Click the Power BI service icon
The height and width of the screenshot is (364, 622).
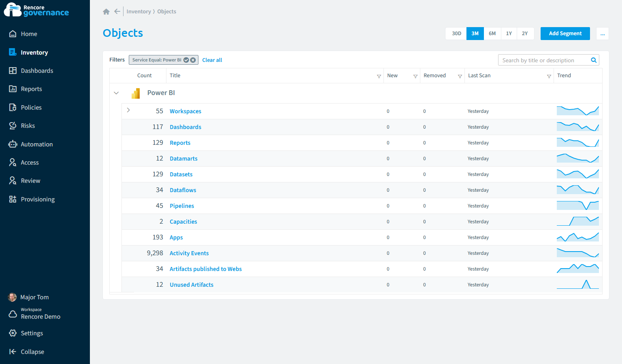(136, 93)
